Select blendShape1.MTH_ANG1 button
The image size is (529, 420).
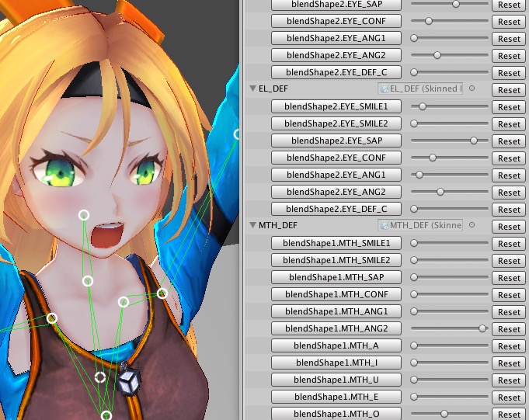click(x=336, y=311)
